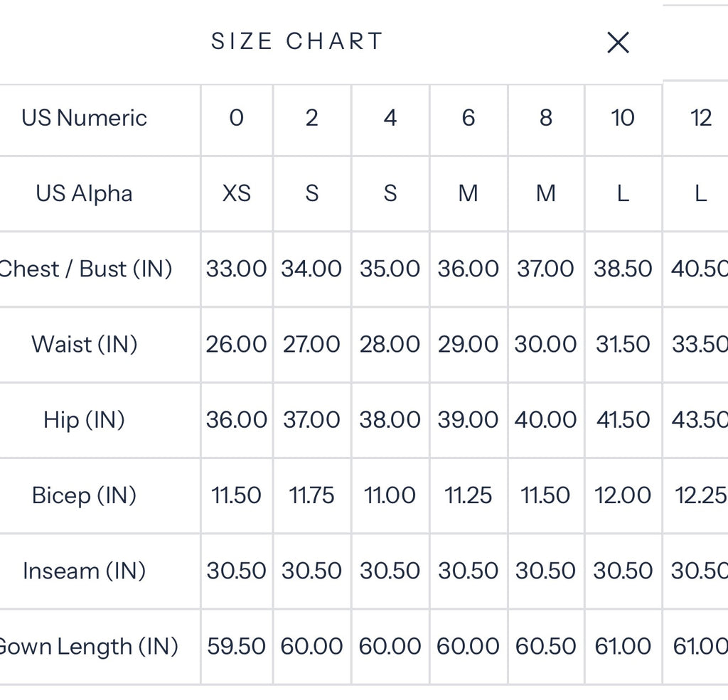Select the US Numeric 0 column header

click(x=236, y=118)
